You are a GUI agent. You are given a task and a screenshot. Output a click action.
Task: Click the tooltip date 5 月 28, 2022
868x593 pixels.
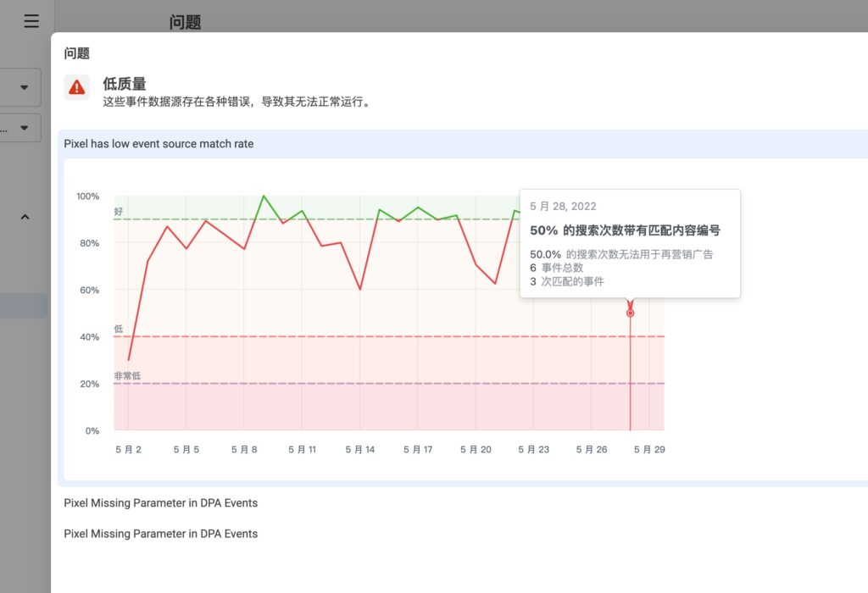coord(562,206)
